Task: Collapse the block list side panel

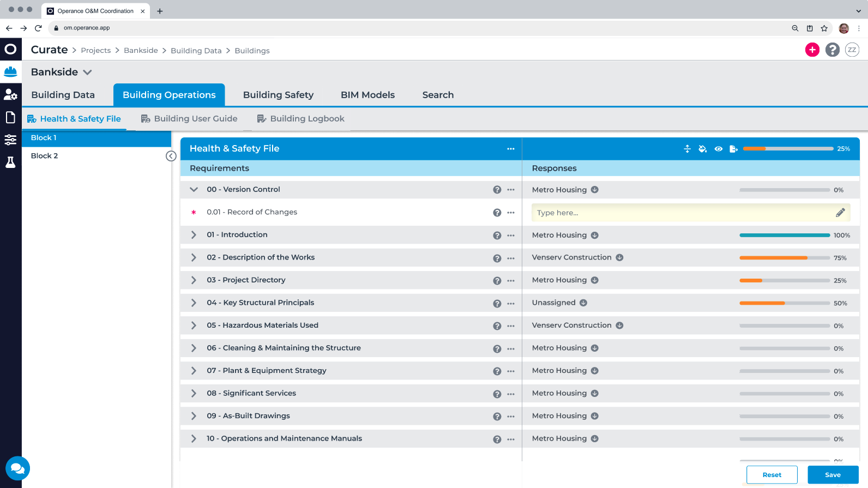Action: click(x=171, y=156)
